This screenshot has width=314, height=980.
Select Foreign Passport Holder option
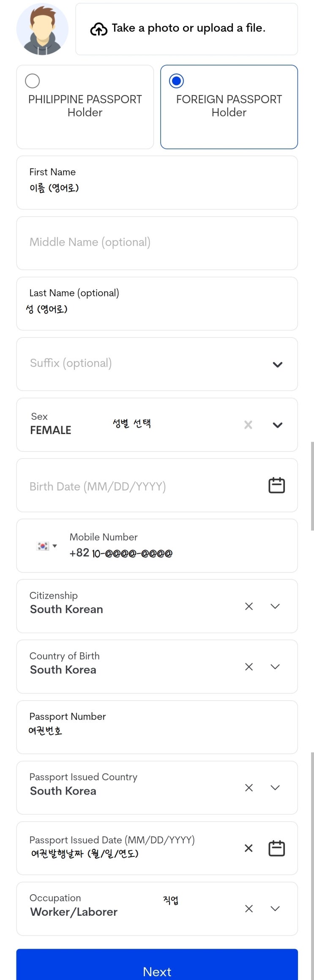click(x=176, y=81)
